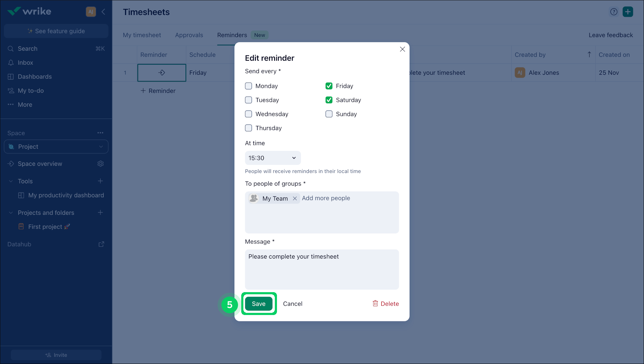Viewport: 644px width, 364px height.
Task: Add new item next to Tools
Action: click(x=100, y=181)
